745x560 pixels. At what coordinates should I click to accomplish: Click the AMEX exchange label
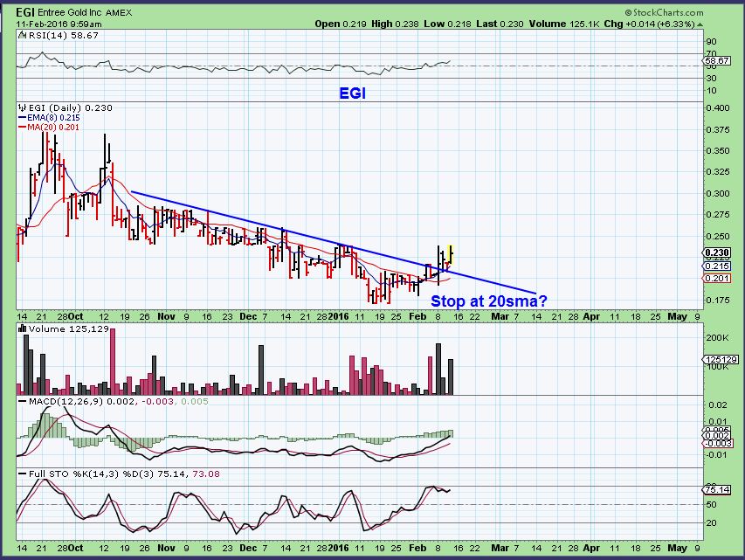point(118,13)
